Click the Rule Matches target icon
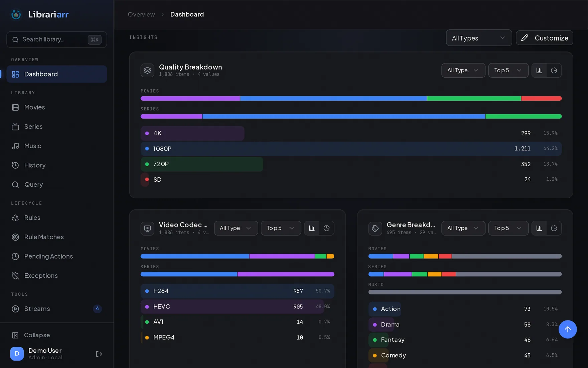 coord(15,237)
